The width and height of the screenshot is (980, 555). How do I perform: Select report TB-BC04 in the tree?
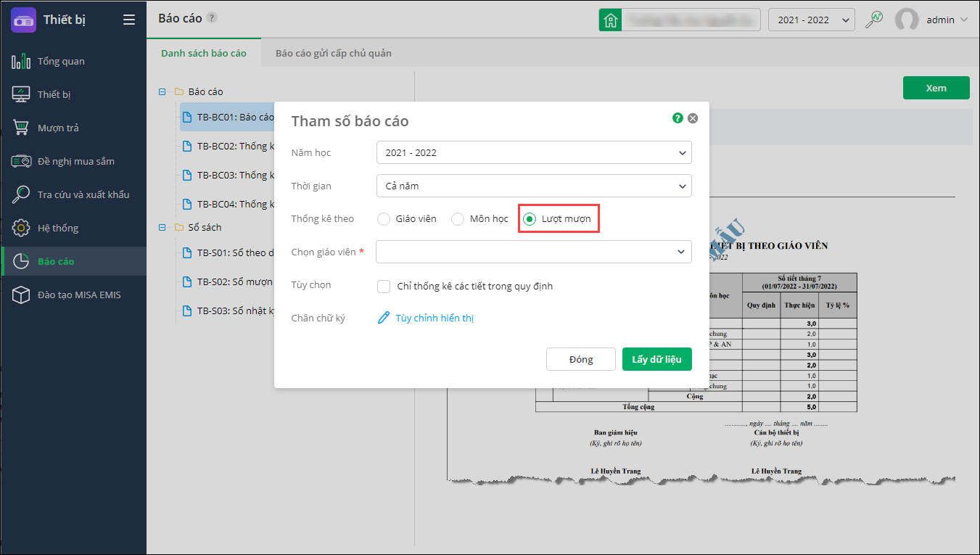[227, 204]
